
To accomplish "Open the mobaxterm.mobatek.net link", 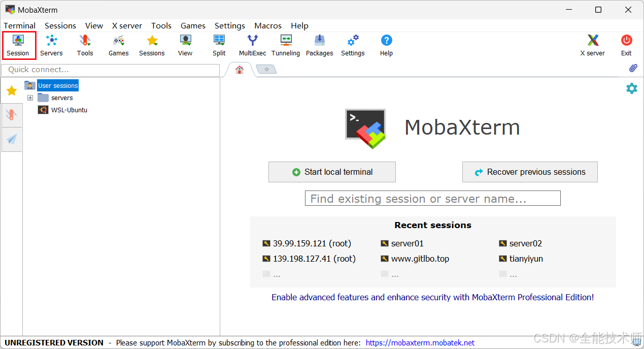I will pos(420,343).
